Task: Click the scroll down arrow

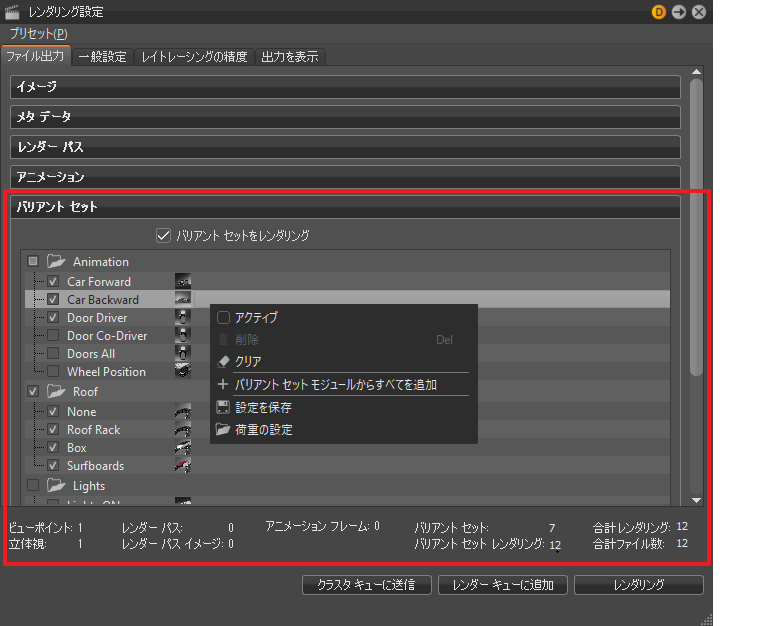Action: (x=696, y=500)
